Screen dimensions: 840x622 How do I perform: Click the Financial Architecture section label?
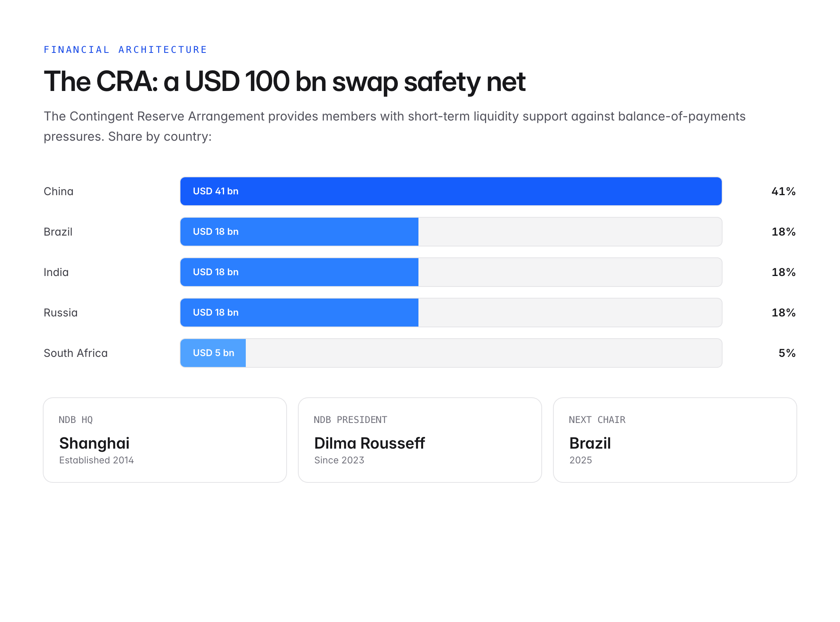coord(125,50)
